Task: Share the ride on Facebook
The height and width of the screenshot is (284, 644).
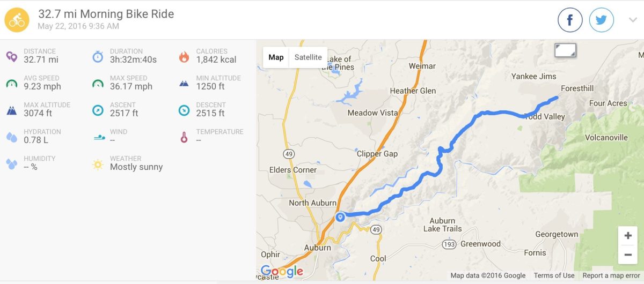Action: click(570, 20)
